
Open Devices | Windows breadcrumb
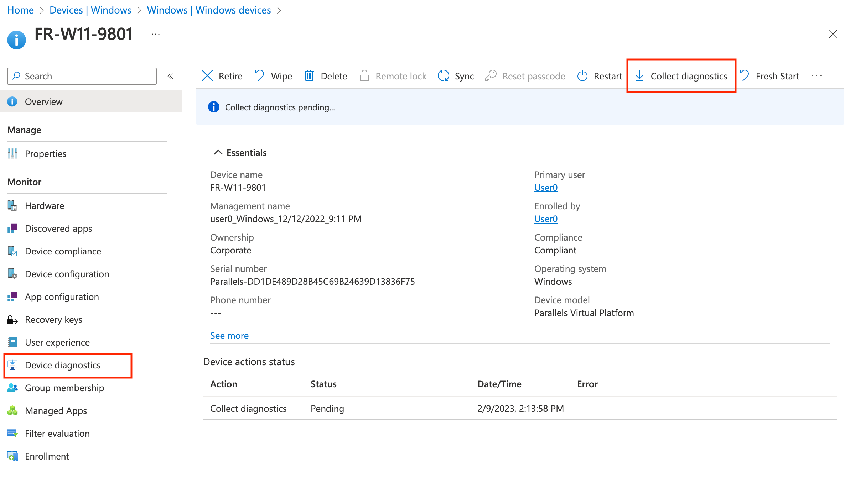[90, 10]
